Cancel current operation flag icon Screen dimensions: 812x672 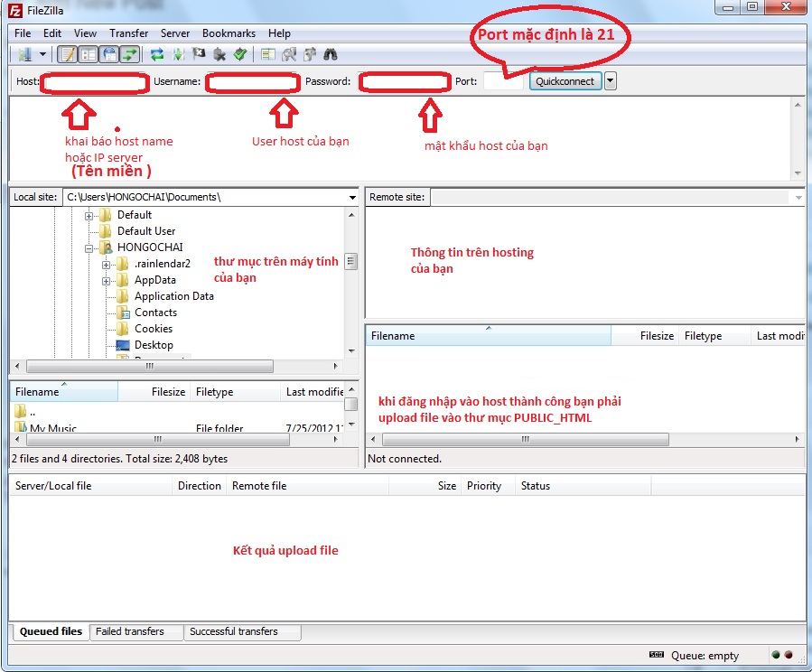click(199, 54)
